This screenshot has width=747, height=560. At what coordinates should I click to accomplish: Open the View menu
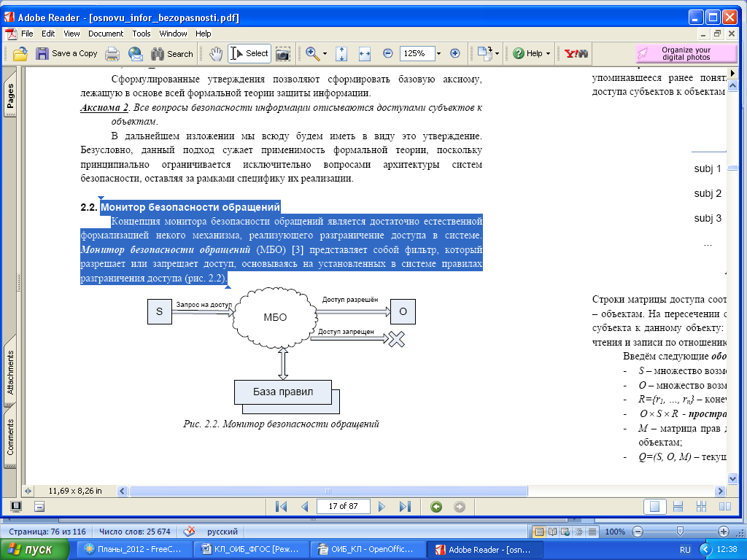coord(71,34)
